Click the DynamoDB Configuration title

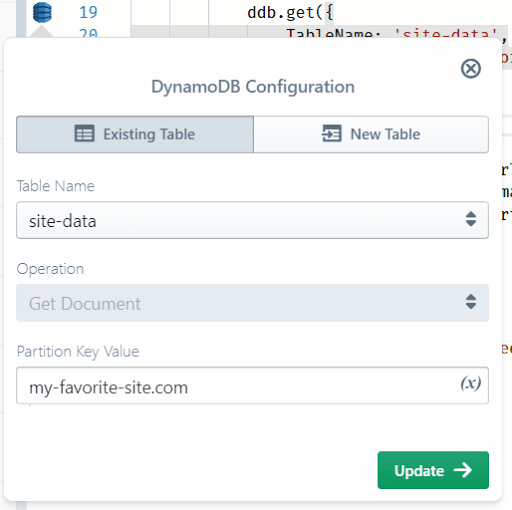coord(253,87)
